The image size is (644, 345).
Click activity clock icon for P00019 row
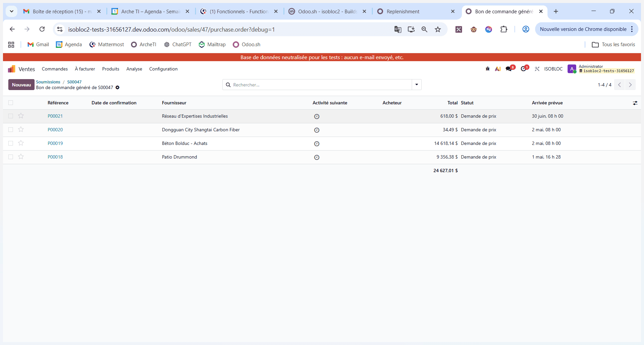pyautogui.click(x=317, y=144)
